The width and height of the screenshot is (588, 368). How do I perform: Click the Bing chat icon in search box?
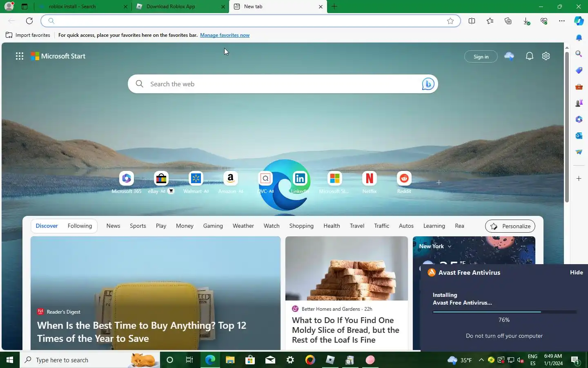pyautogui.click(x=428, y=84)
